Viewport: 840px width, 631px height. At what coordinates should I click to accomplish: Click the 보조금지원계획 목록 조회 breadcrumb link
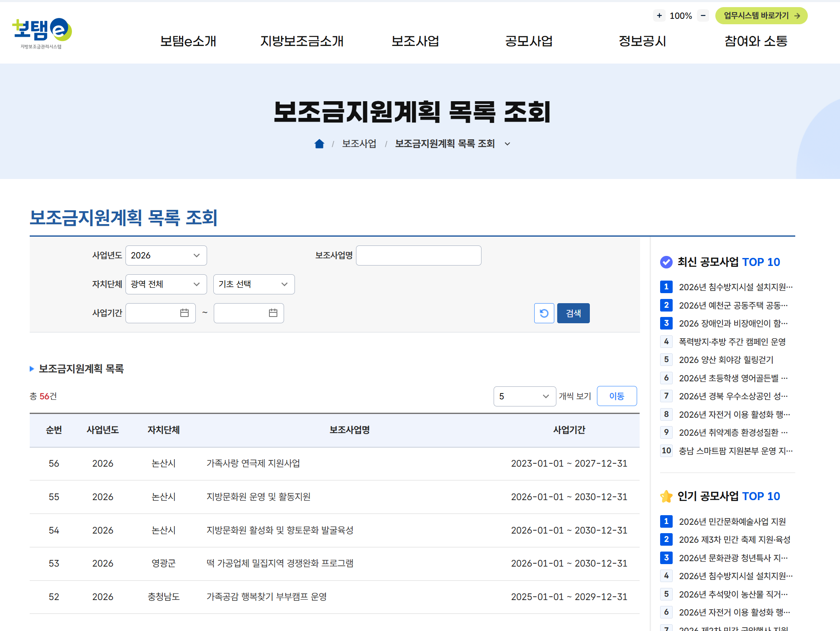click(445, 144)
